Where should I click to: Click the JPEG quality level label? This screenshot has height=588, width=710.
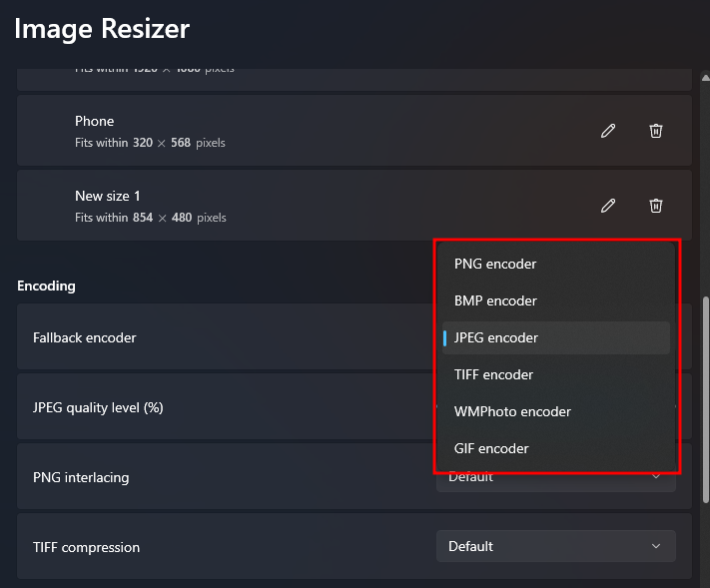pyautogui.click(x=98, y=408)
